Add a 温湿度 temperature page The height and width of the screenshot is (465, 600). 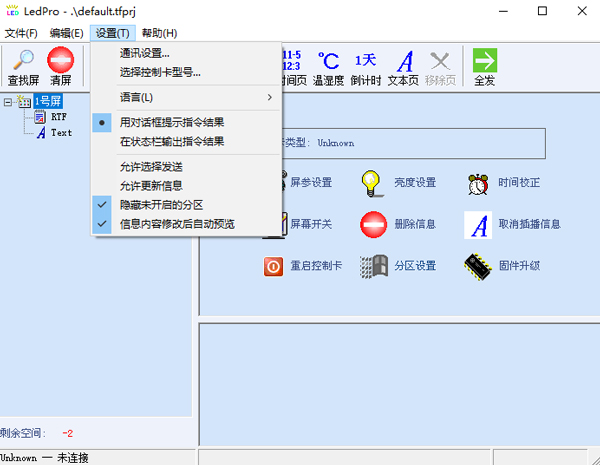328,62
